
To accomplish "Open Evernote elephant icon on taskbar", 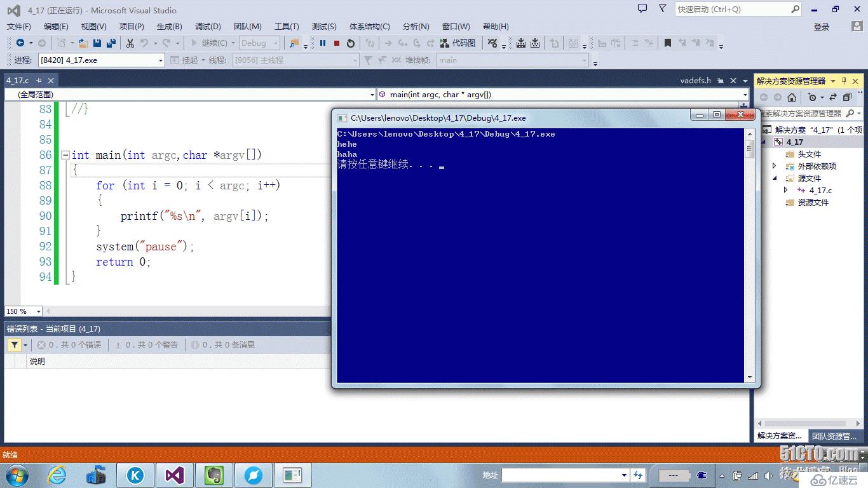I will [x=214, y=475].
